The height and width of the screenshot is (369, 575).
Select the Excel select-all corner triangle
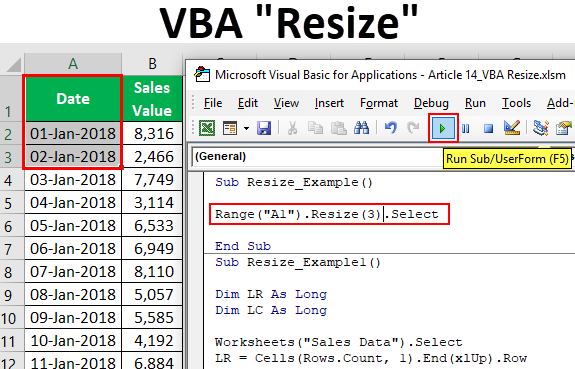[x=14, y=65]
